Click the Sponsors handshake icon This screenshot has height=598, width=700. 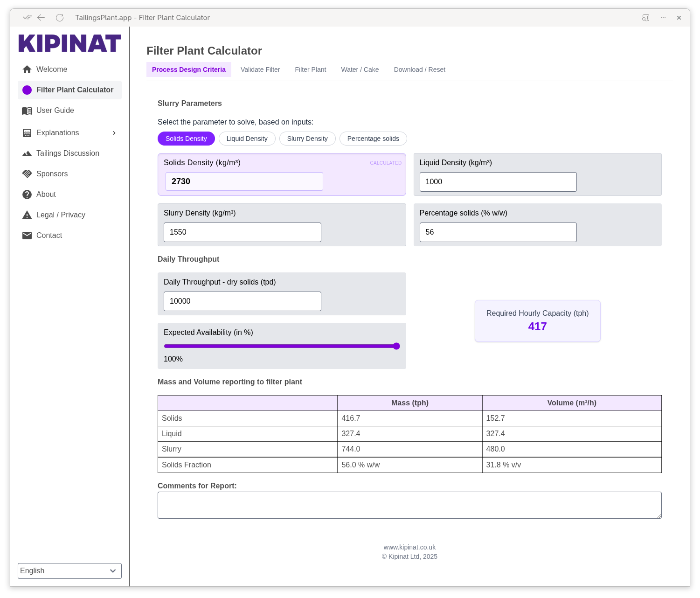pyautogui.click(x=27, y=174)
